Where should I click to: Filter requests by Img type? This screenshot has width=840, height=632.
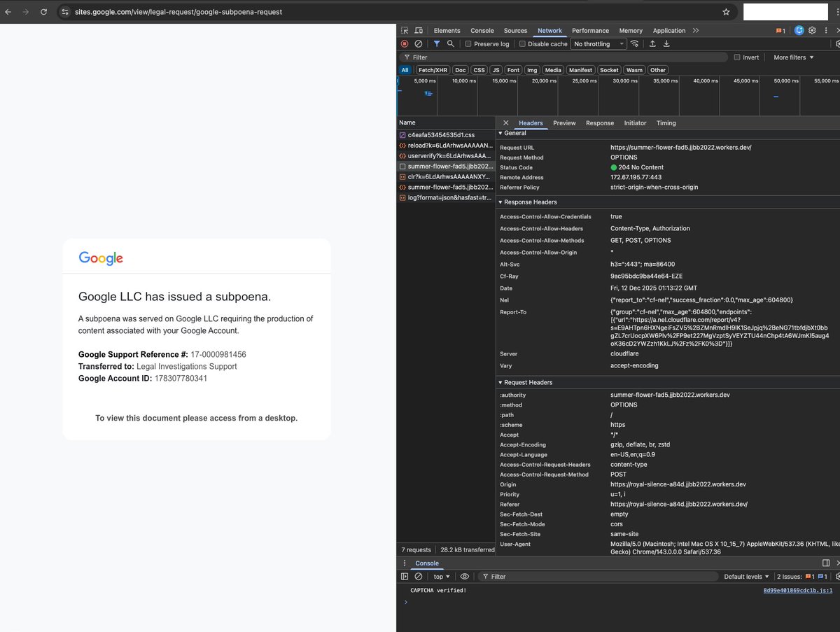tap(532, 70)
